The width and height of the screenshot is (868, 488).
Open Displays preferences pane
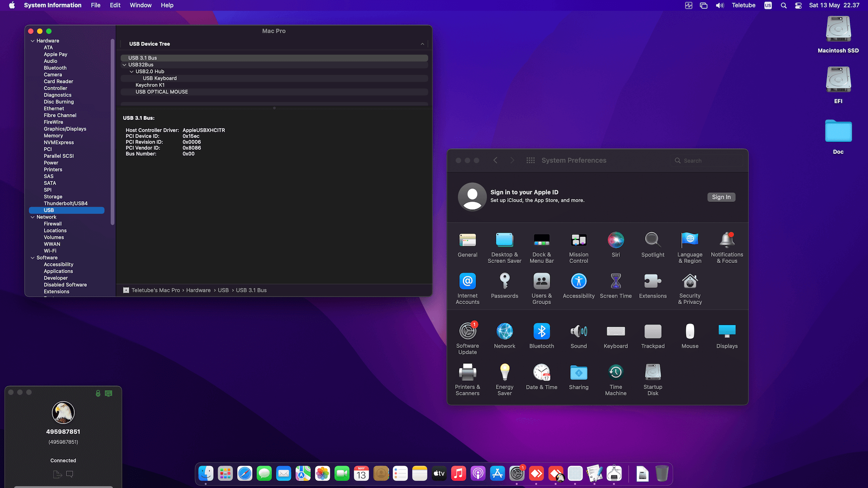[x=727, y=337]
